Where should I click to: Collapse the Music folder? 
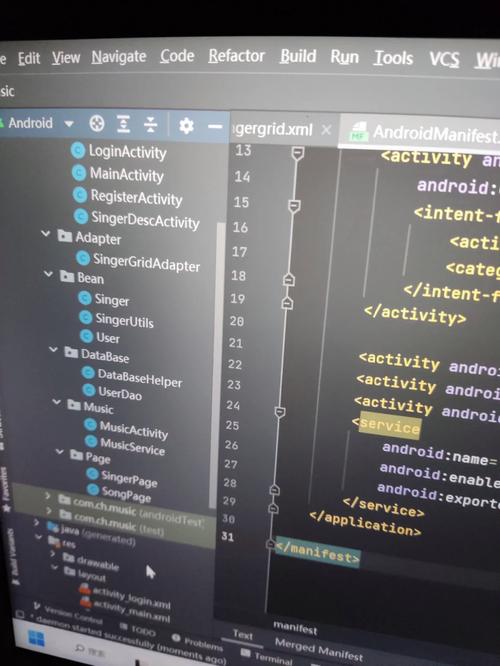56,402
